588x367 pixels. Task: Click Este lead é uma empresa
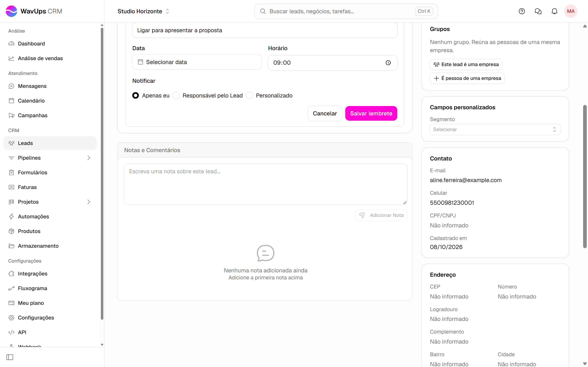click(466, 64)
